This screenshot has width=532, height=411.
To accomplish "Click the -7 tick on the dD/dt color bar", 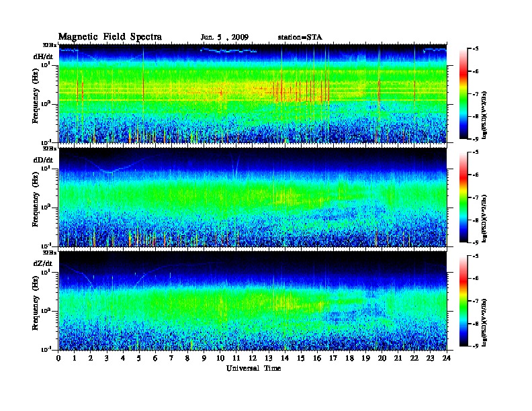I will (476, 197).
